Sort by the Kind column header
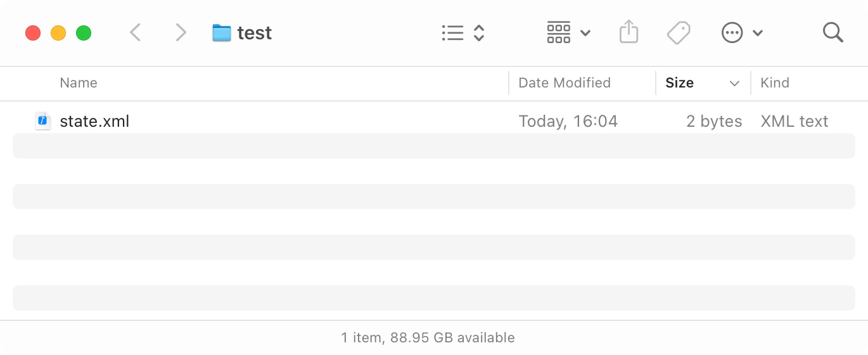Screen dimensions: 868x355 click(x=775, y=83)
